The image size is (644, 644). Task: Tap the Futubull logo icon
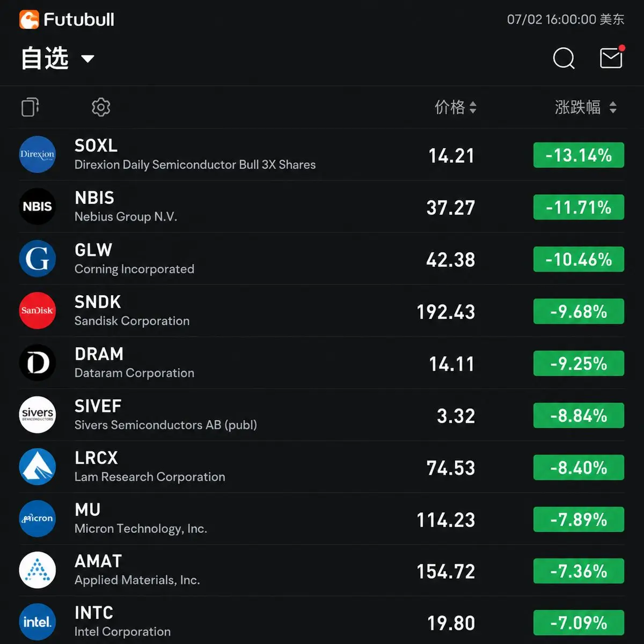pos(30,20)
